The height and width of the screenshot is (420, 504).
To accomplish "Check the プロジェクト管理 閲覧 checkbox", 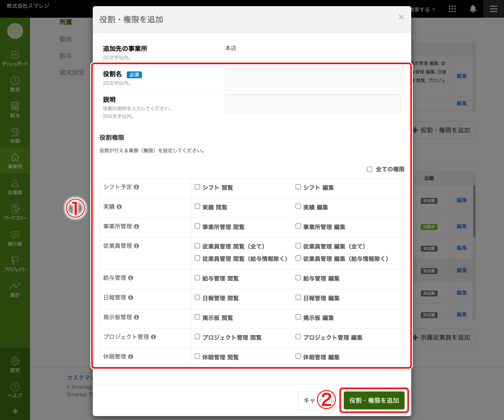I will (x=197, y=337).
